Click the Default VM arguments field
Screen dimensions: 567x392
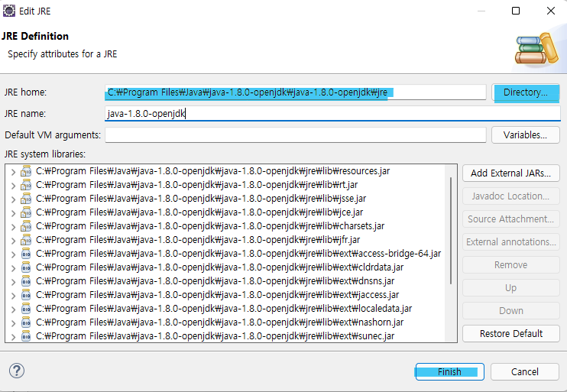pos(296,135)
